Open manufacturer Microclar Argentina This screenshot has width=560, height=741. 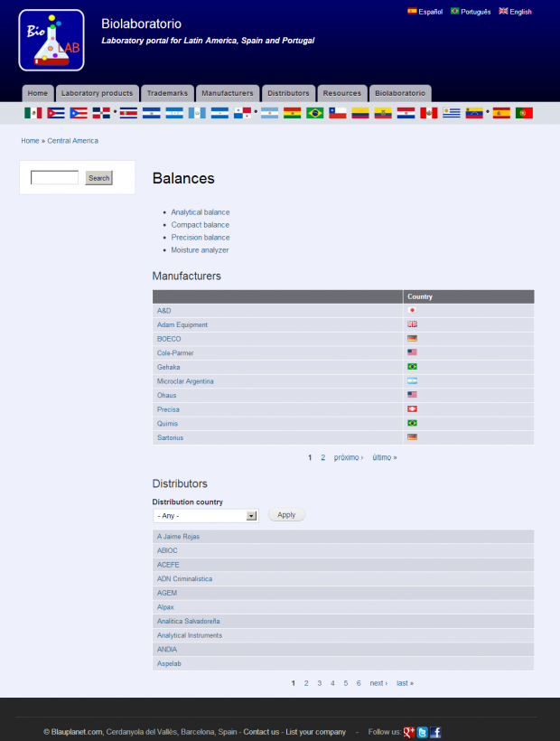pyautogui.click(x=185, y=381)
